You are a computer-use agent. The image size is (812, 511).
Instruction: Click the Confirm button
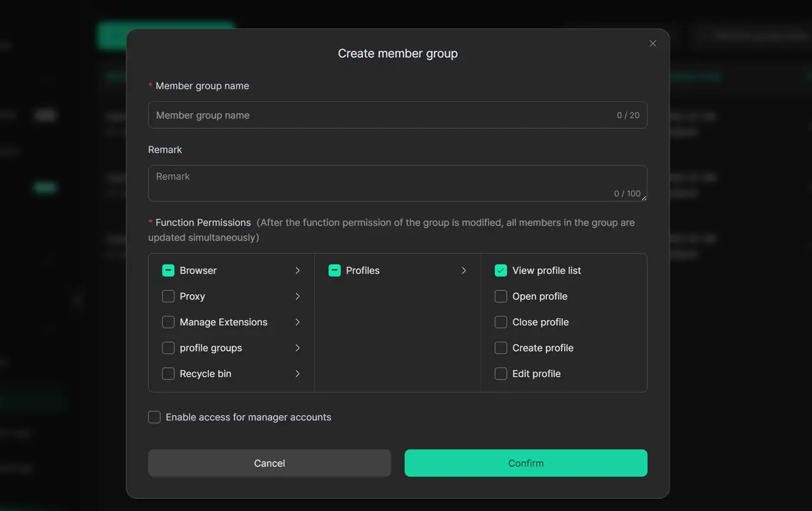(526, 463)
